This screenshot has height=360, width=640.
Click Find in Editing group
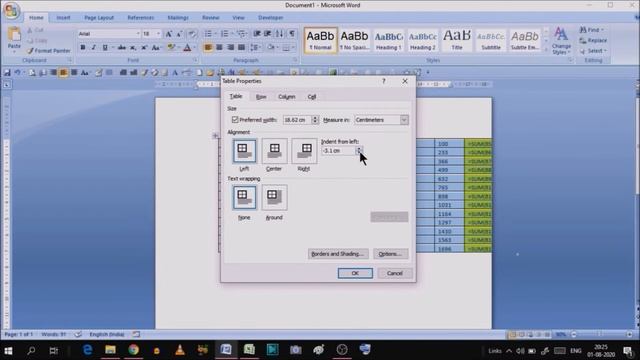click(591, 30)
